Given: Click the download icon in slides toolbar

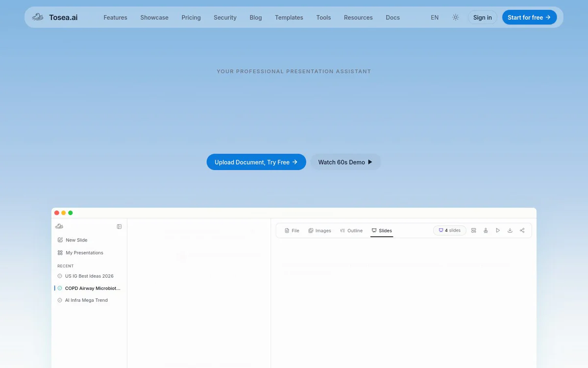Looking at the screenshot, I should pyautogui.click(x=510, y=231).
